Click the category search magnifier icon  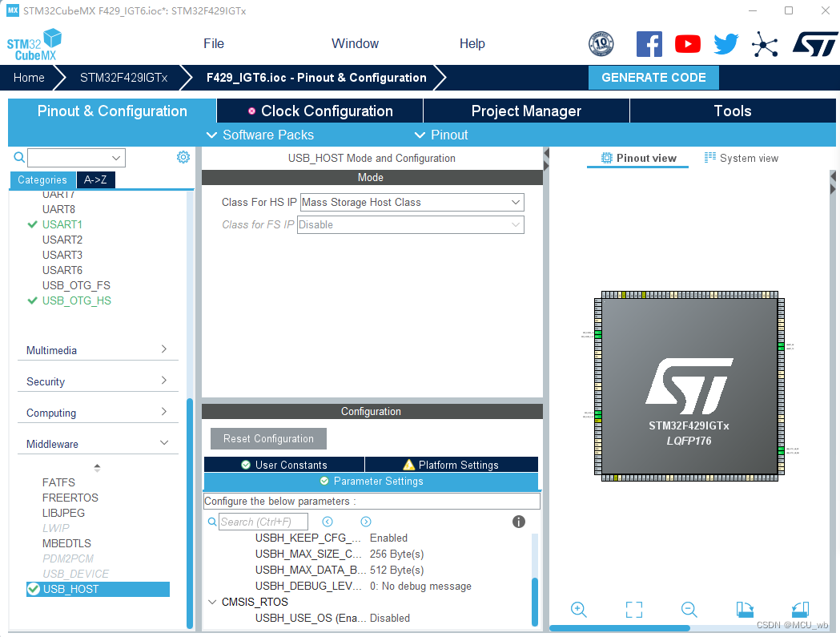(19, 157)
